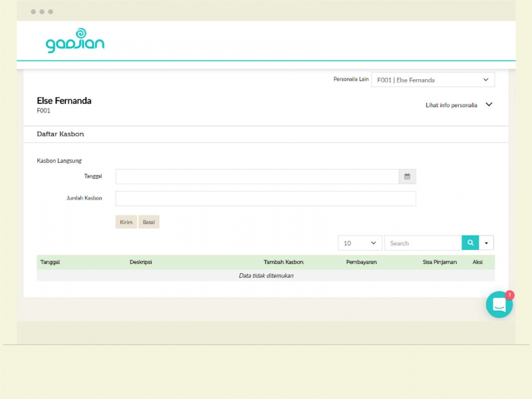This screenshot has height=399, width=532.
Task: Focus the Tanggal date input field
Action: click(x=257, y=176)
